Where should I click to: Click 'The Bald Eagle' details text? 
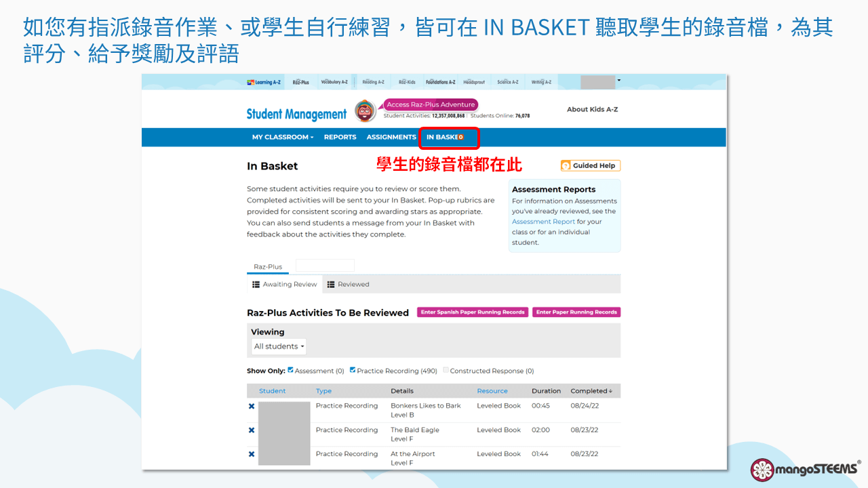415,430
